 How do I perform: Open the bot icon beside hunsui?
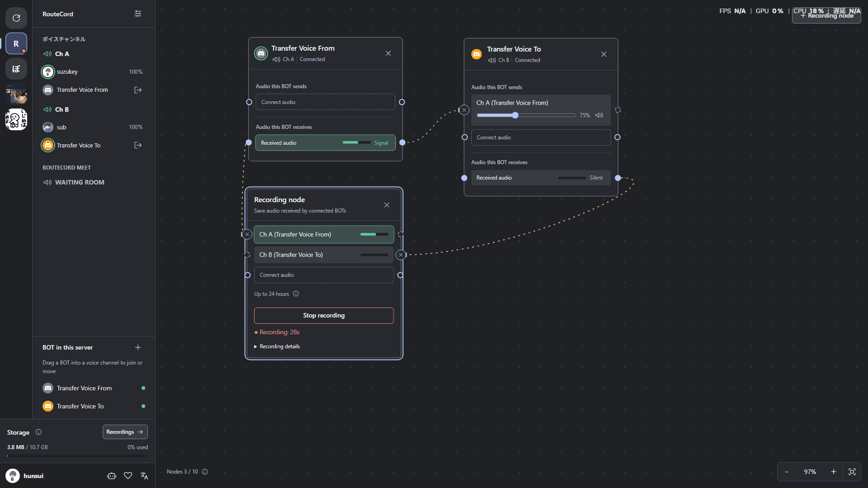pos(112,476)
